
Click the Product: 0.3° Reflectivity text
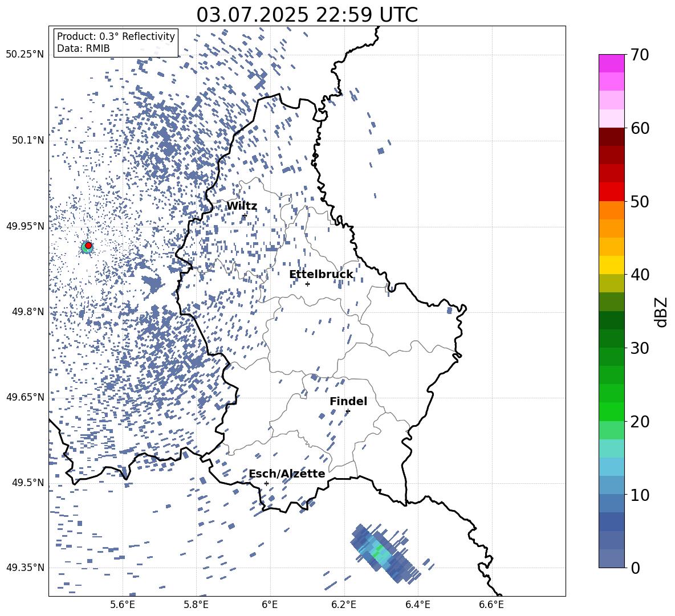pos(116,36)
